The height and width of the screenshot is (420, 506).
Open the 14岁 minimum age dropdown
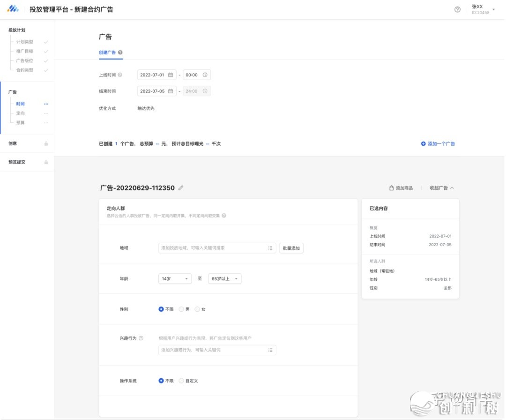(175, 278)
